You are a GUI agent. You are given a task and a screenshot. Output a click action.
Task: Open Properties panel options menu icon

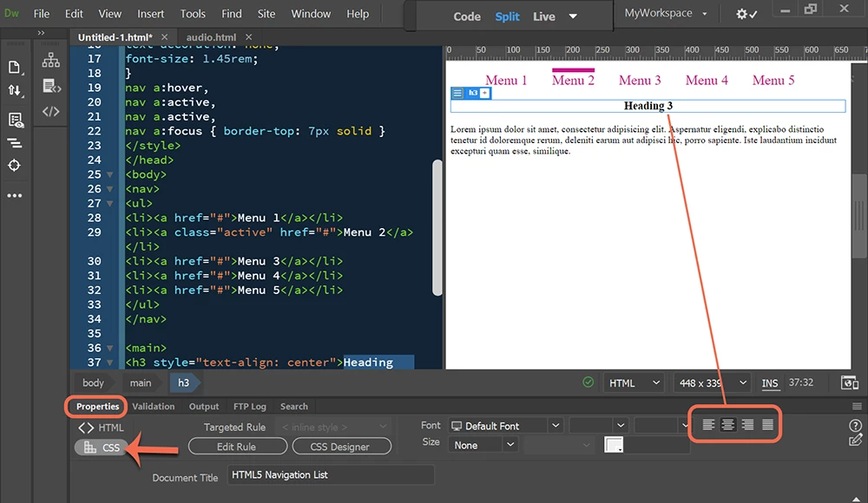click(857, 407)
